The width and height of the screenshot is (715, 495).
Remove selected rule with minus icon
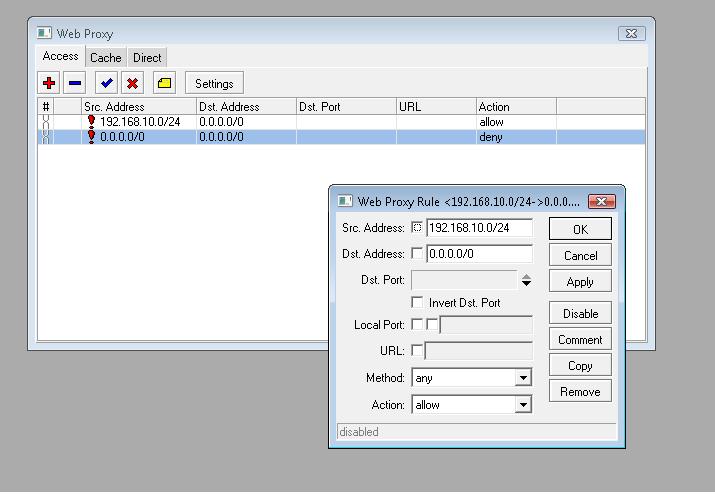[x=75, y=83]
